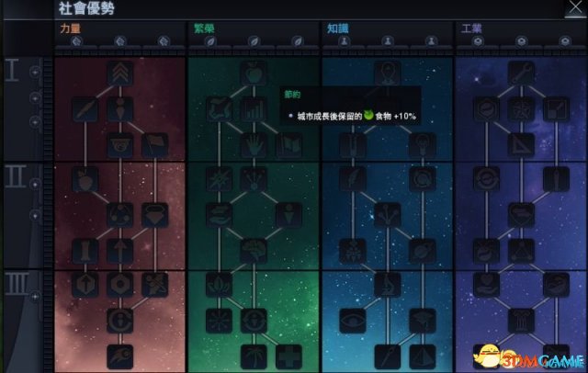Select the comet perk in 力量 tree
Viewport: 588px width, 373px height.
[x=120, y=356]
